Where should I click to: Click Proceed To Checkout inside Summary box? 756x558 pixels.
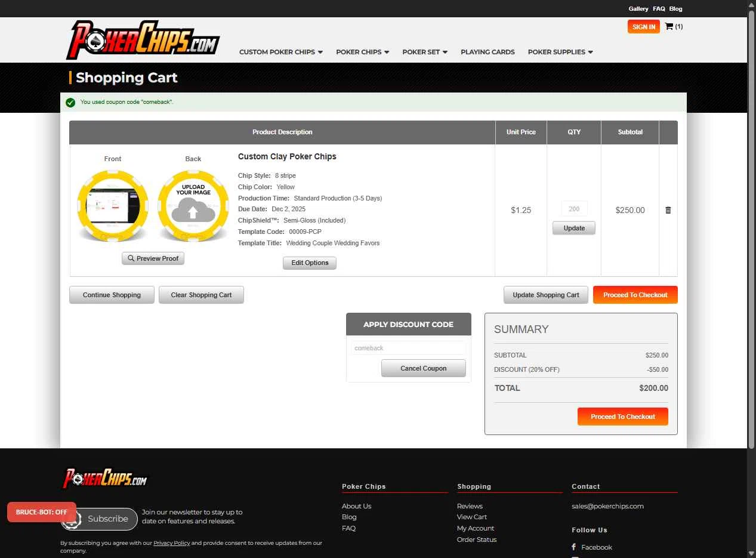click(623, 417)
